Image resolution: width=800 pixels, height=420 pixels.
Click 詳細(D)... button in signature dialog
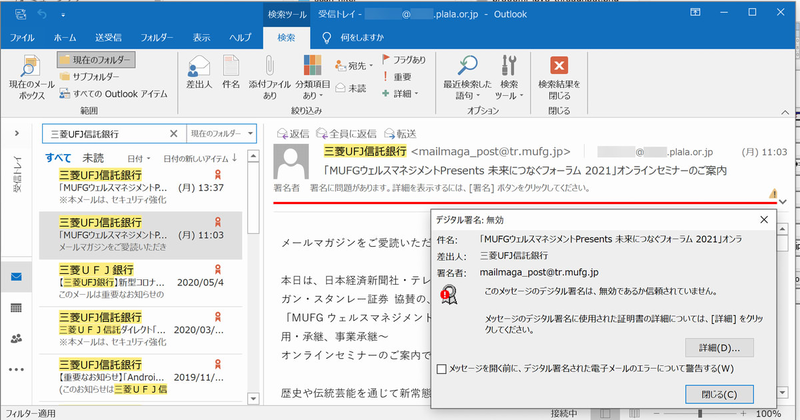tap(719, 348)
